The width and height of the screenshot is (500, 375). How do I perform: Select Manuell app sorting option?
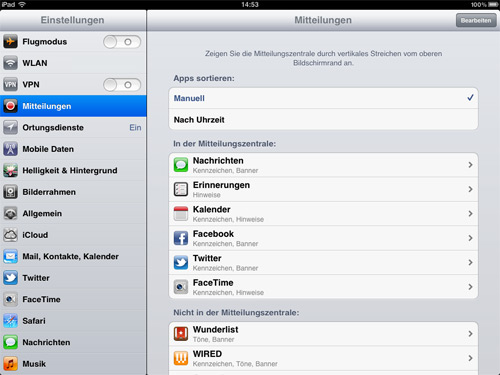coord(323,98)
